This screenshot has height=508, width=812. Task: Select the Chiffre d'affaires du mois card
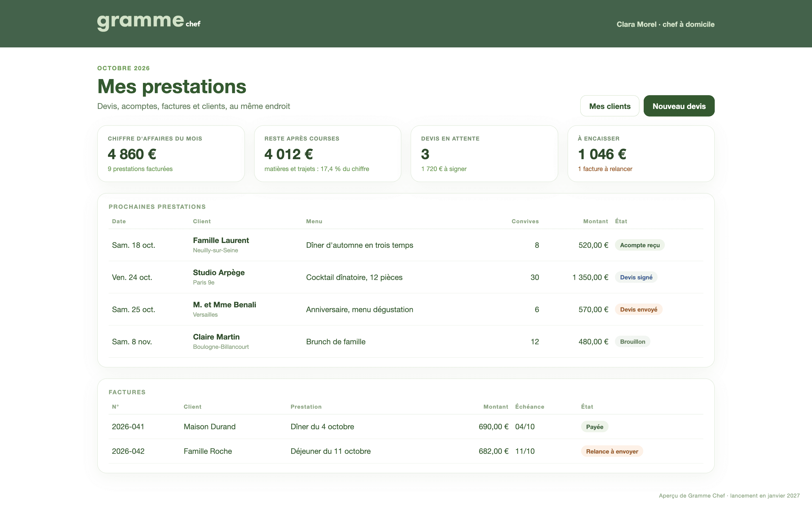171,154
